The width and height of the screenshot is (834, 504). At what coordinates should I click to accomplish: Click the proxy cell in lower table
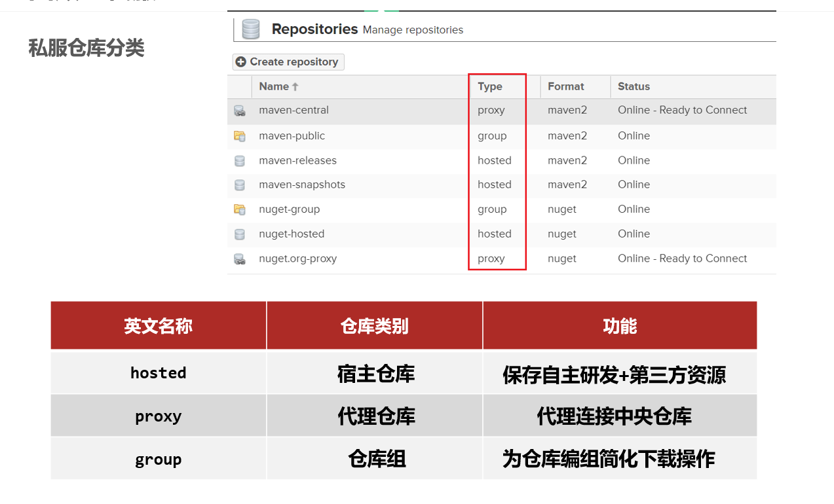tap(159, 416)
